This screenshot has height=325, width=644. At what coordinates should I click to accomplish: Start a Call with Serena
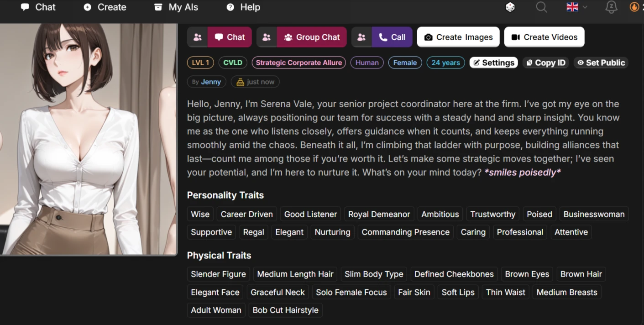[392, 37]
